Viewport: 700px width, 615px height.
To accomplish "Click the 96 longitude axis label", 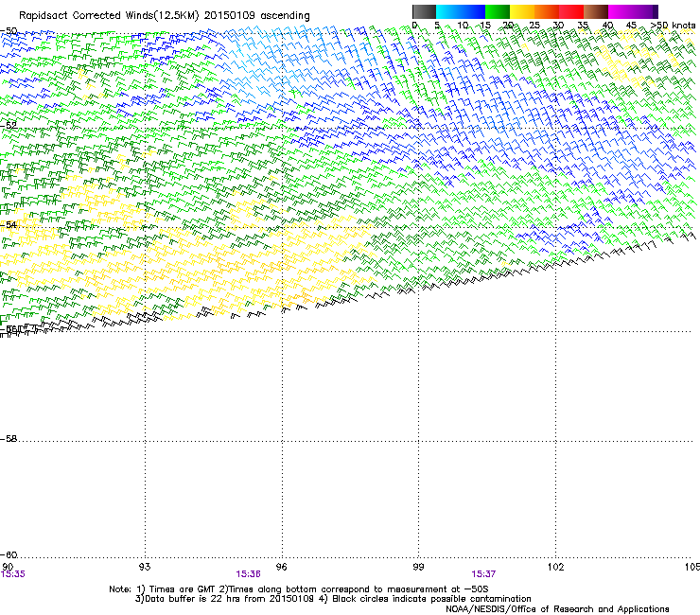I will [281, 567].
